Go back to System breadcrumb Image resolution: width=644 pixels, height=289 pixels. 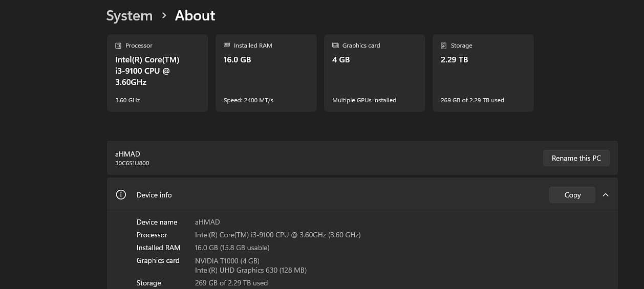pos(130,16)
